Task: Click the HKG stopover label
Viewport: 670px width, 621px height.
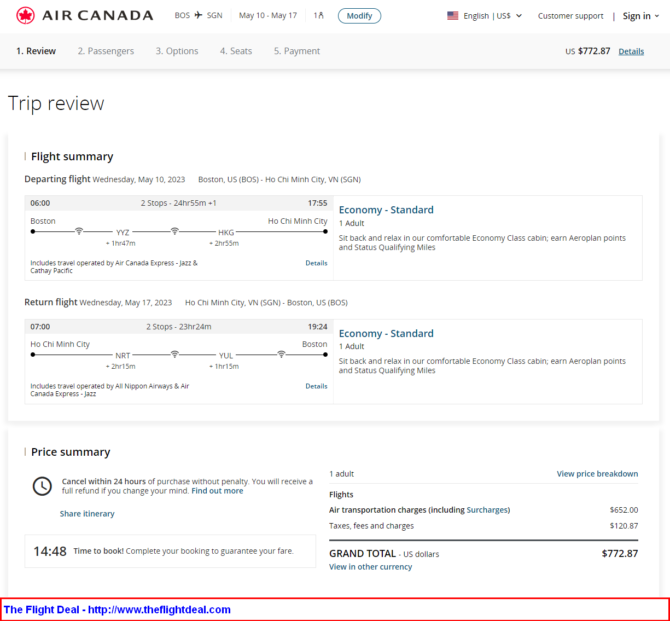Action: pyautogui.click(x=226, y=233)
